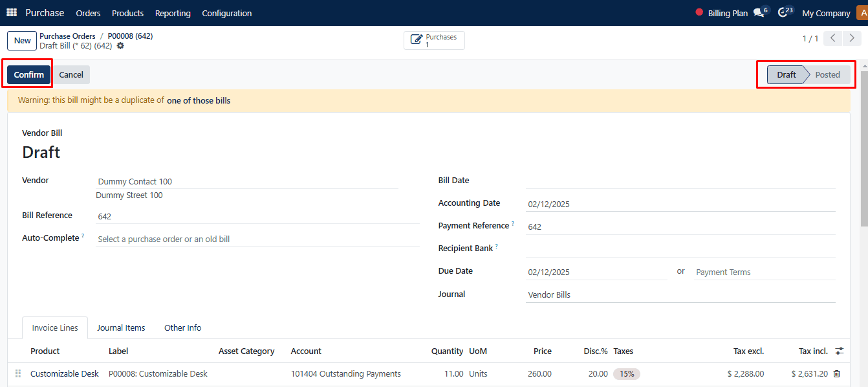Click the Tax incl. amount $ 2,631.20
This screenshot has height=387, width=868.
click(809, 373)
